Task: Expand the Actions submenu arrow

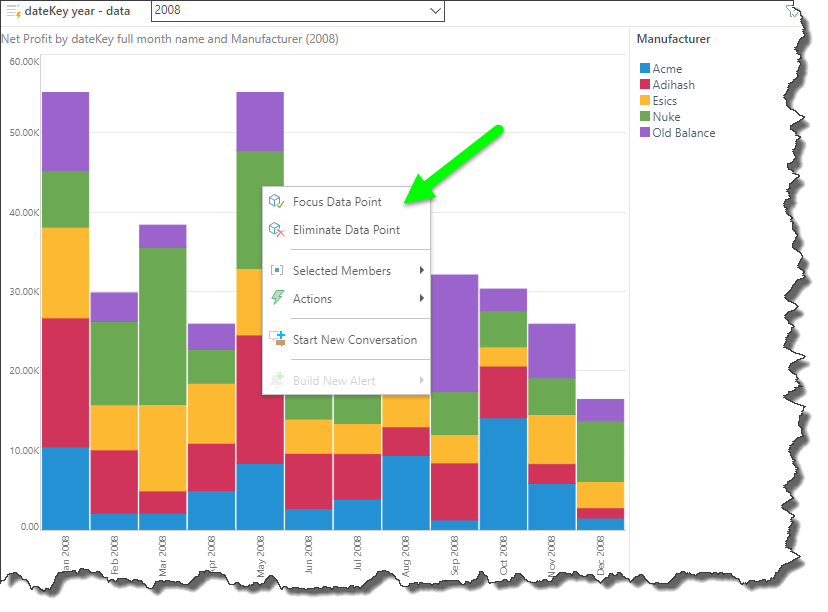Action: coord(422,299)
